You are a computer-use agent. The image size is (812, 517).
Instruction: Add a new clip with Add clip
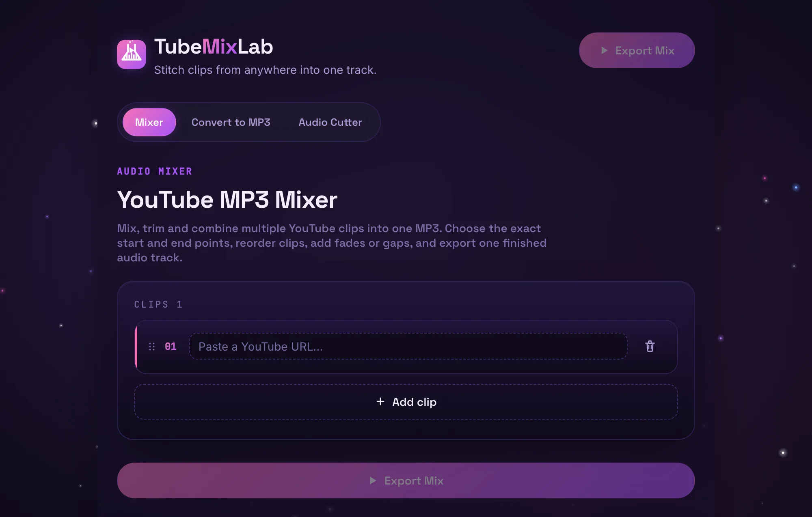pyautogui.click(x=406, y=402)
